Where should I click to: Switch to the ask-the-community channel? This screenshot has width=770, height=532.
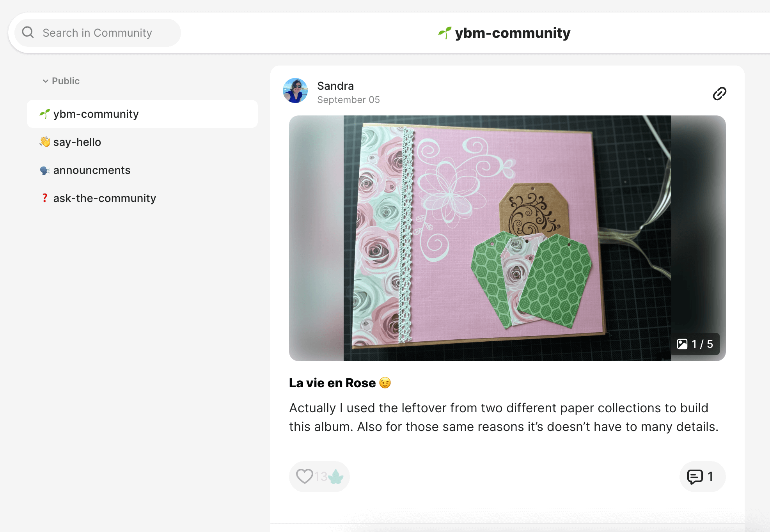coord(104,198)
